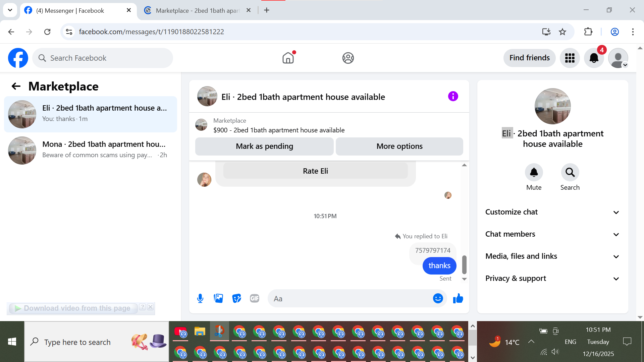Open volume control in system tray

(x=555, y=352)
